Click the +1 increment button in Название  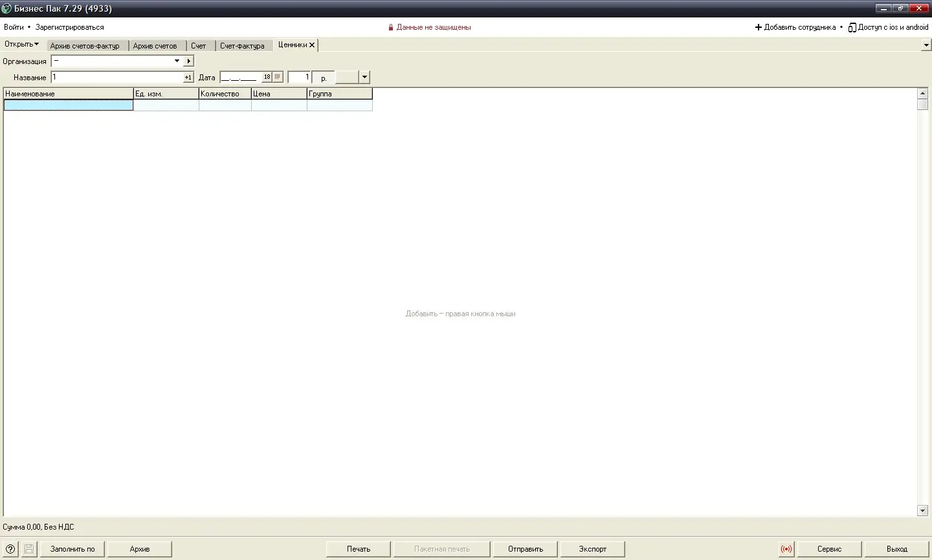pos(188,78)
